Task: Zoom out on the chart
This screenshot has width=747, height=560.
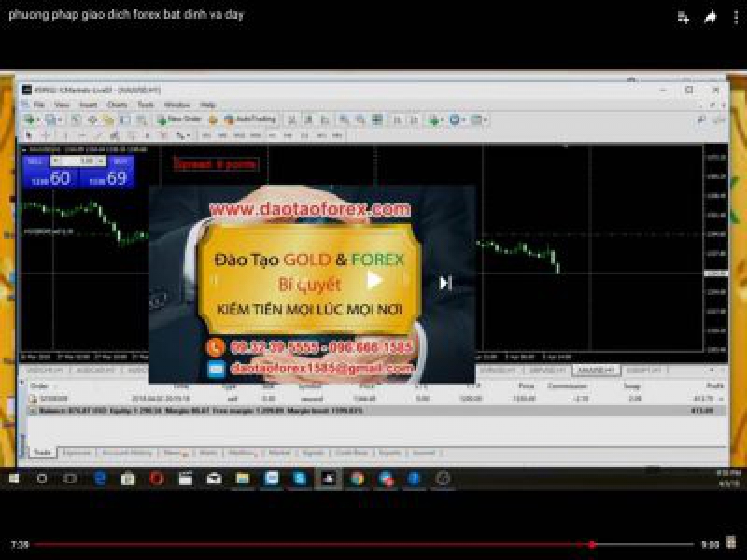Action: pyautogui.click(x=360, y=119)
